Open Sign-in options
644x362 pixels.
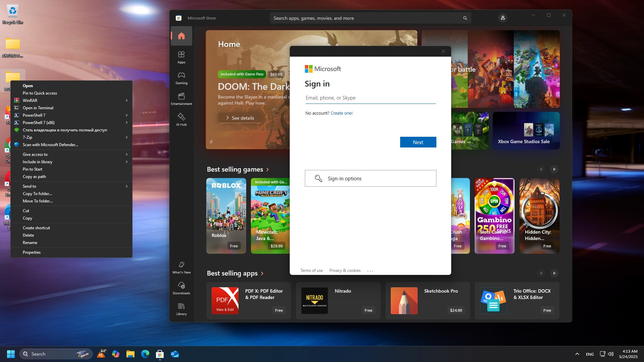(x=370, y=178)
